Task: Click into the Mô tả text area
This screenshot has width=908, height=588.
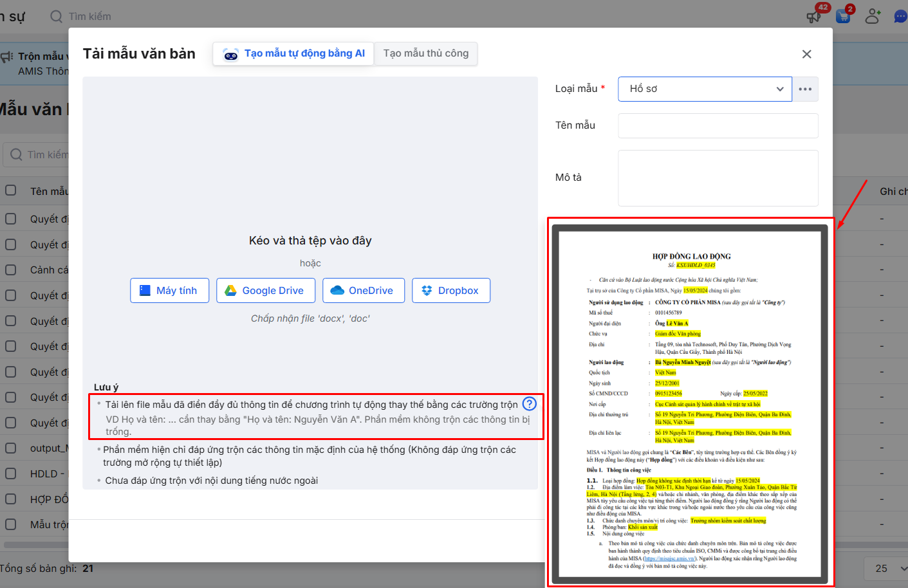Action: tap(718, 178)
